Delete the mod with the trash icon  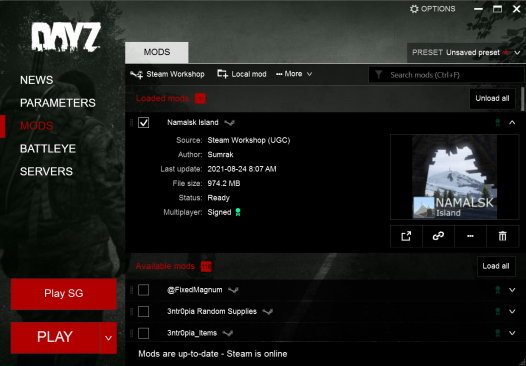503,237
